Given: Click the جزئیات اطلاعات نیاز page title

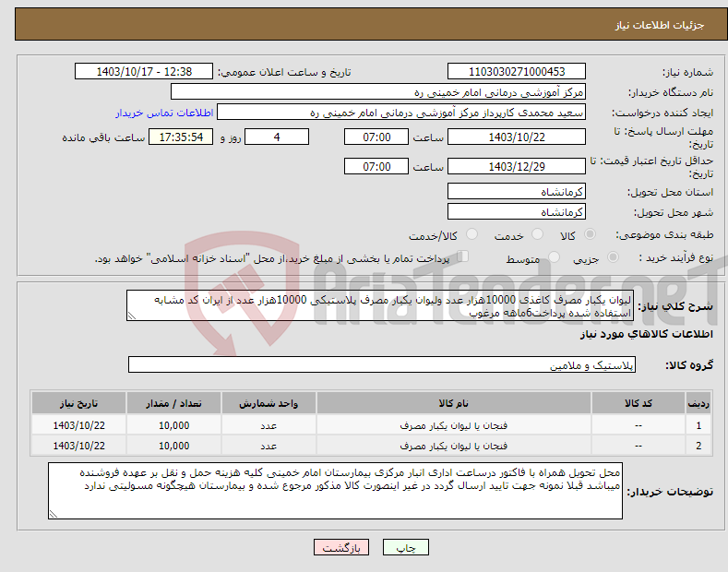Looking at the screenshot, I should click(x=660, y=25).
